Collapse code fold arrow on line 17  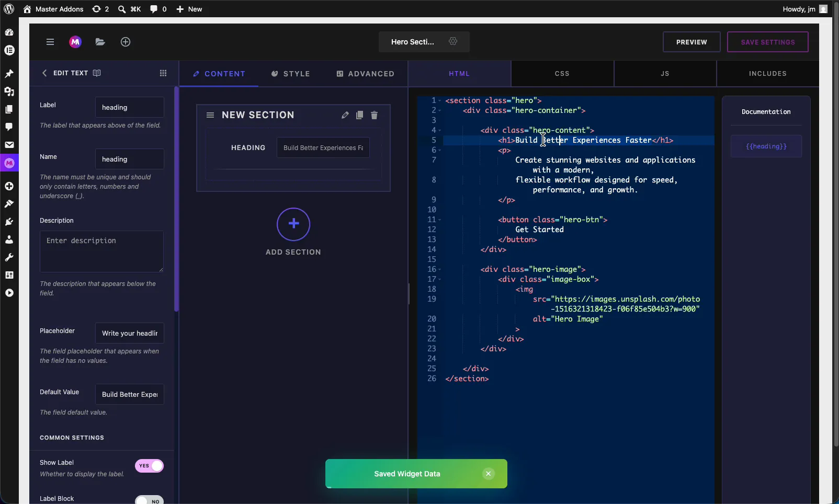[x=440, y=279]
